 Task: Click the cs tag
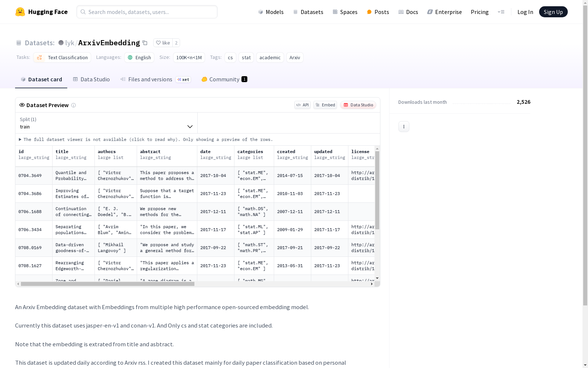click(x=230, y=57)
